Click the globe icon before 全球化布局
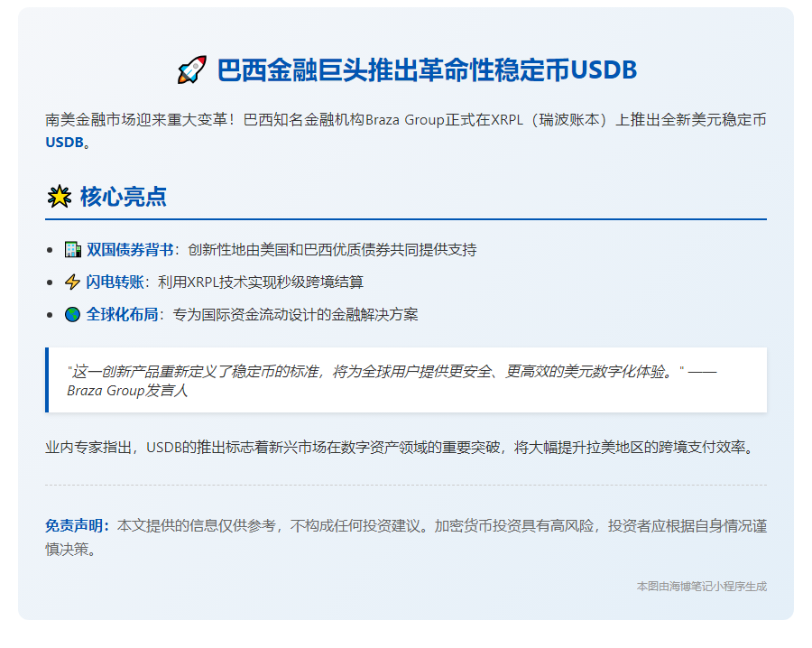Viewport: 812px width, 648px height. tap(72, 314)
